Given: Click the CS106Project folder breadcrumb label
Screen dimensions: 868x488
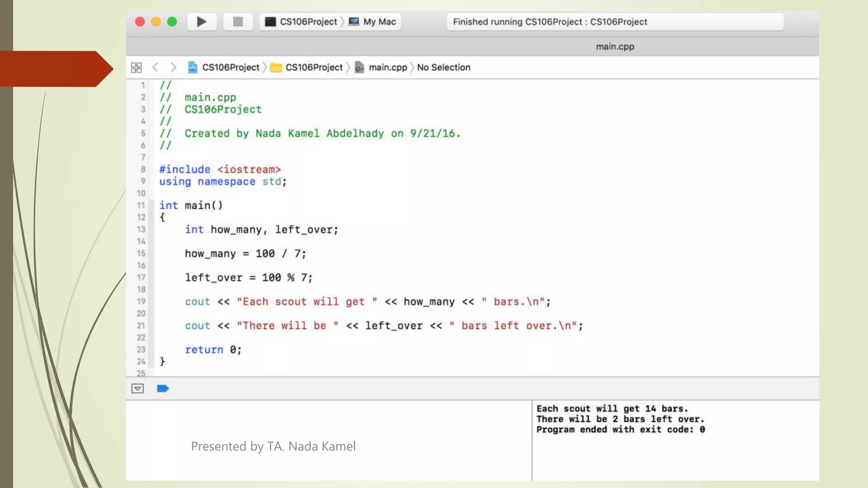Looking at the screenshot, I should point(314,67).
